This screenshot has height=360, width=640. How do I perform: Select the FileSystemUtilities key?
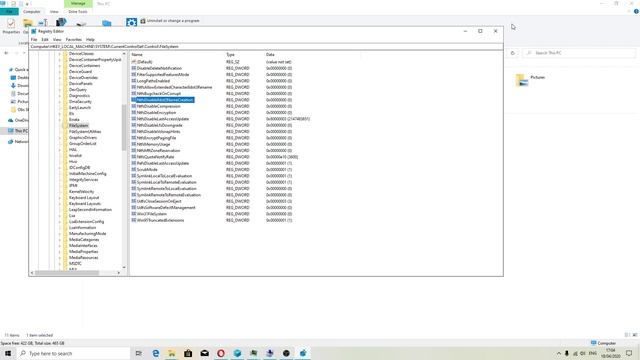click(x=85, y=131)
